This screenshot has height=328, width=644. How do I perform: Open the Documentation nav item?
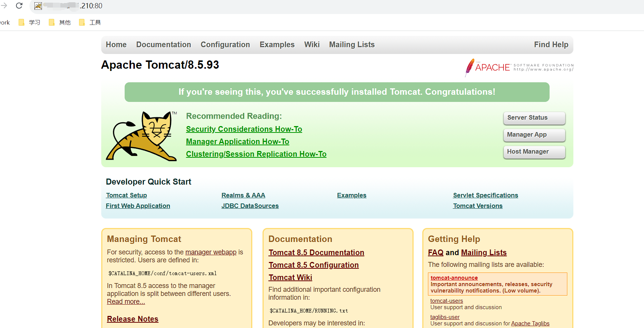164,45
